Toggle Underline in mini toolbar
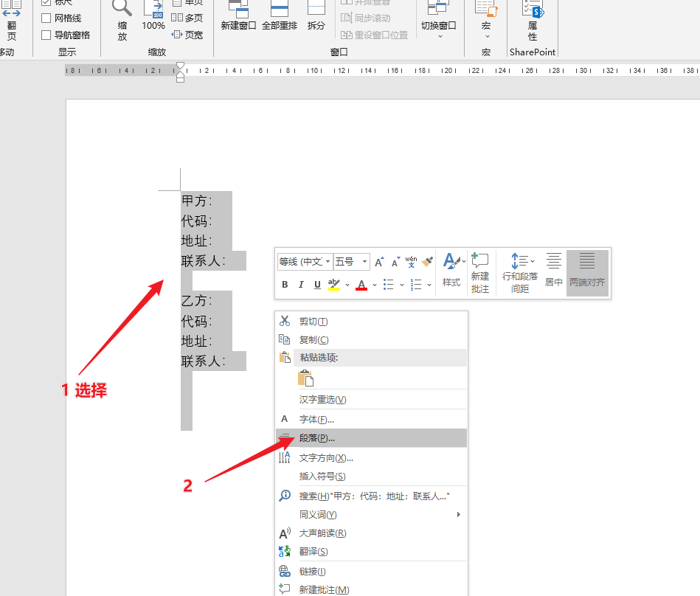 [317, 285]
